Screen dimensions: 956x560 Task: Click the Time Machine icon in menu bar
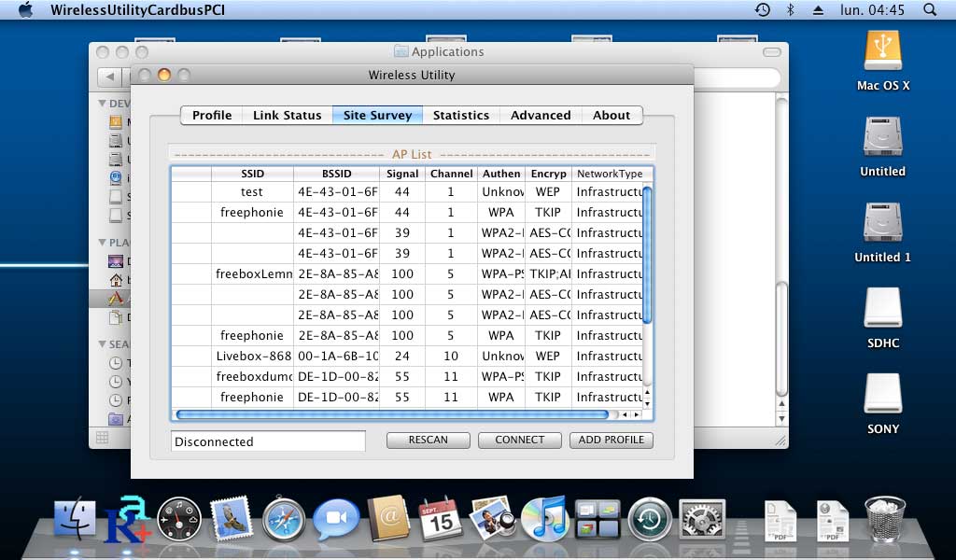pos(763,9)
